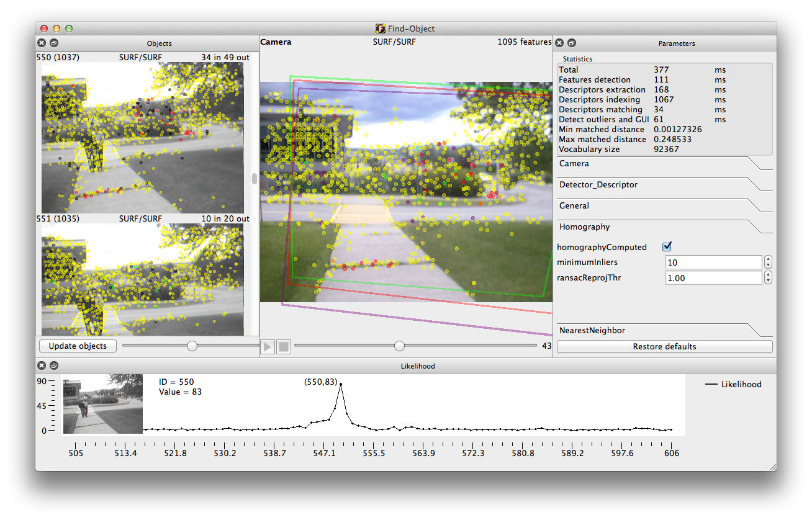Close the Parameters panel
Viewport: 812px width, 520px height.
click(559, 43)
